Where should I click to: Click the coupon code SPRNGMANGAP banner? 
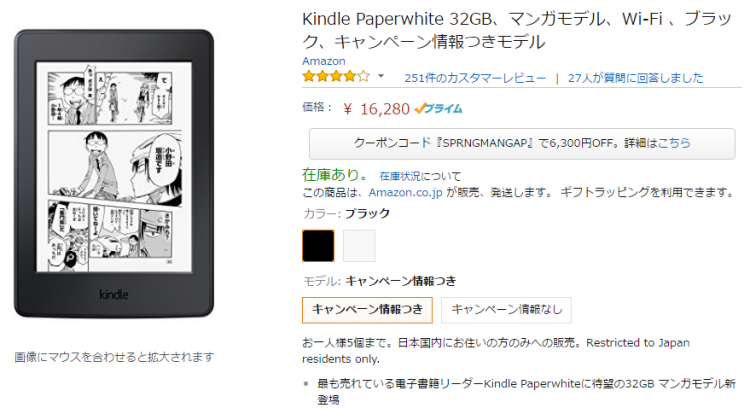click(522, 143)
